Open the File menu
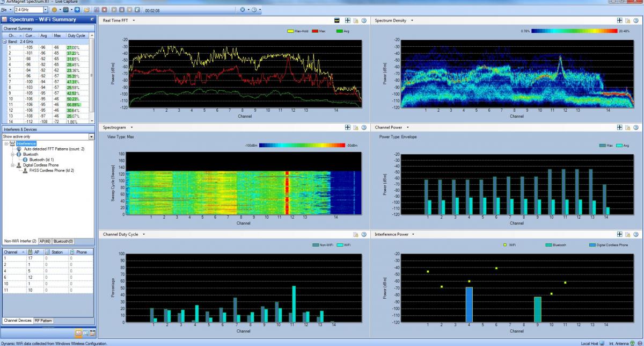This screenshot has width=644, height=346. coord(4,10)
